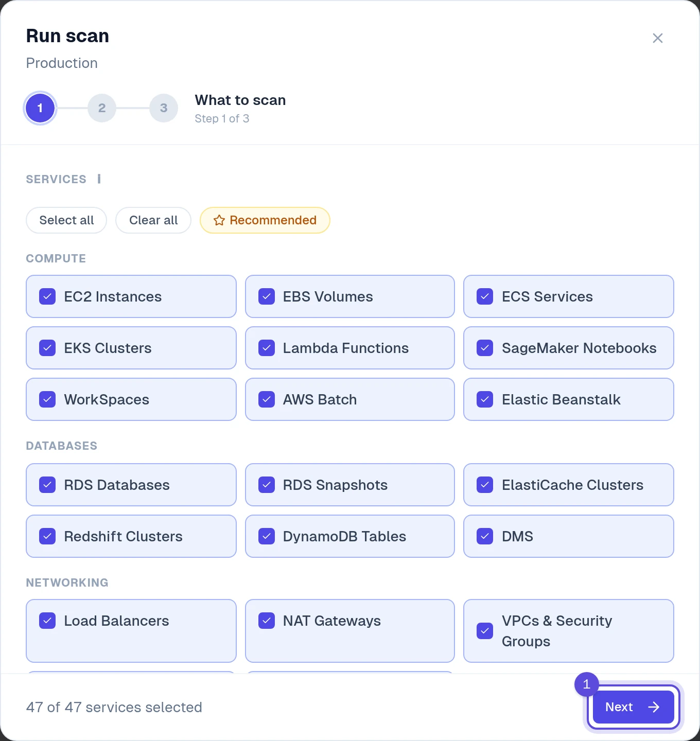
Task: Go to step 1 in wizard
Action: (40, 108)
